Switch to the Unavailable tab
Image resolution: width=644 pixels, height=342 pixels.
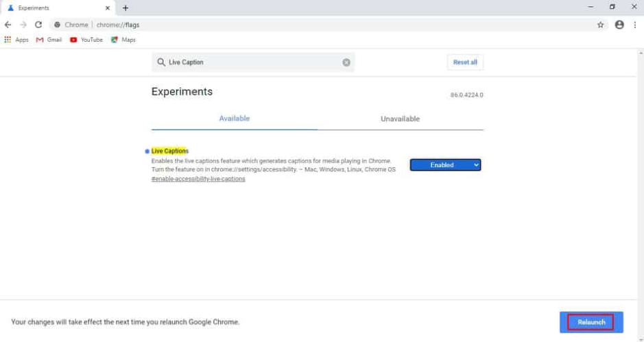400,119
